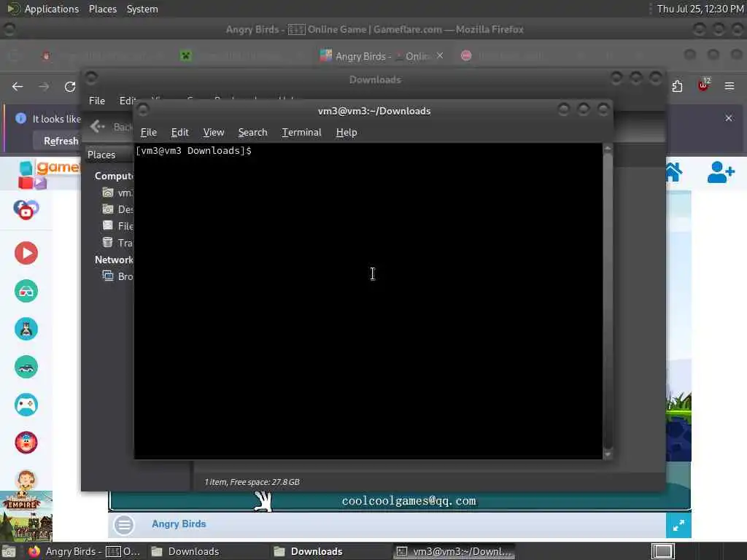Click the car games category icon
Image resolution: width=747 pixels, height=560 pixels.
(26, 367)
